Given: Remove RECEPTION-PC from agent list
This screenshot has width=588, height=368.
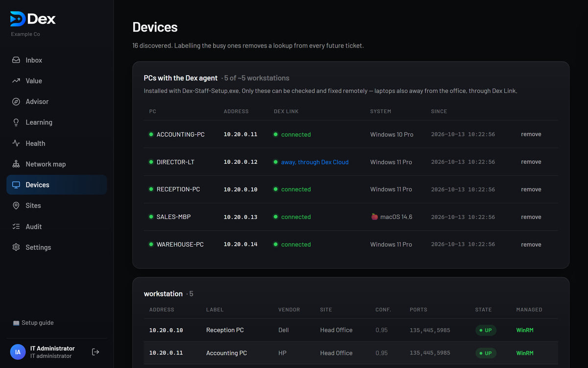Looking at the screenshot, I should [x=531, y=189].
